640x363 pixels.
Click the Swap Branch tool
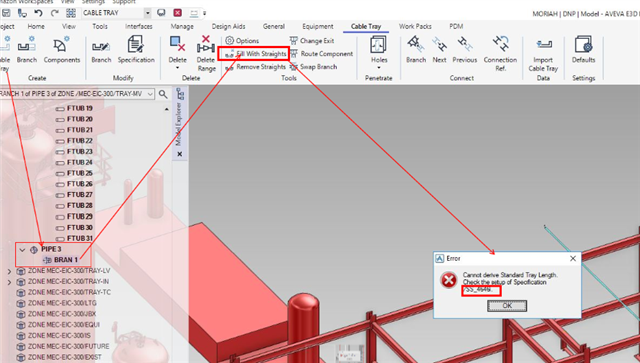313,67
